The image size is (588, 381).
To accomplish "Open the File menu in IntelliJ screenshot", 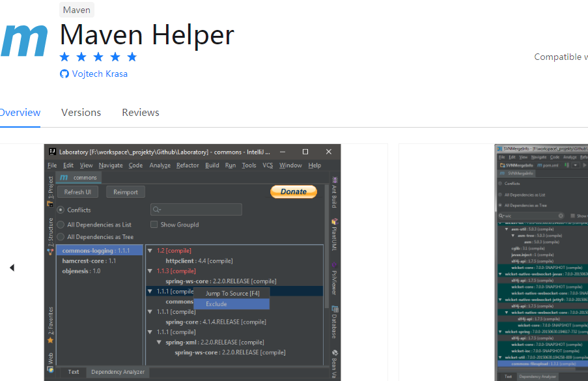I will click(52, 165).
